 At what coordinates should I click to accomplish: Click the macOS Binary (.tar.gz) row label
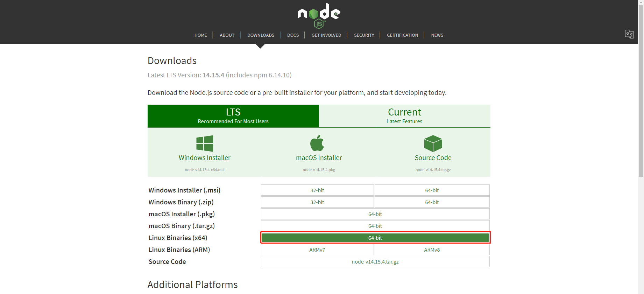[182, 226]
